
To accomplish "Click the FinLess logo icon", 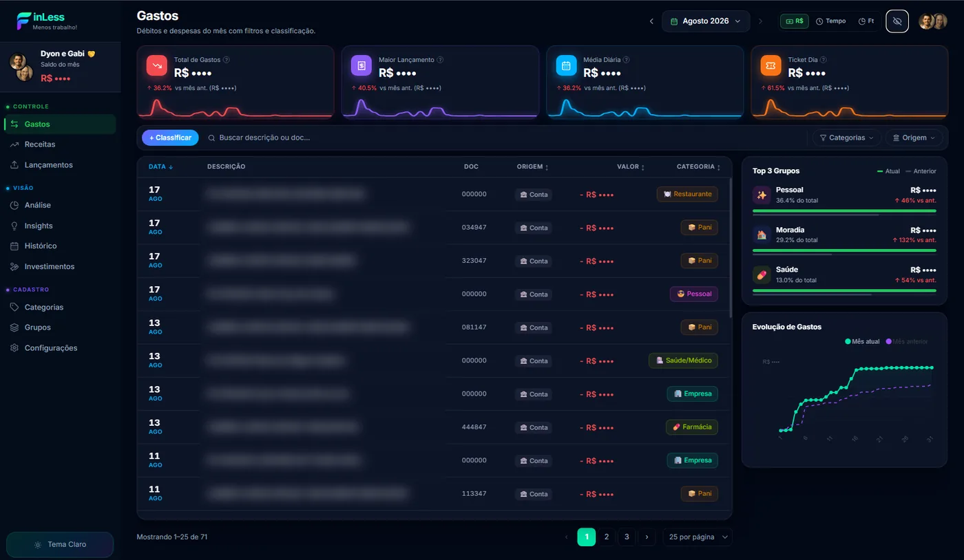I will (x=23, y=21).
